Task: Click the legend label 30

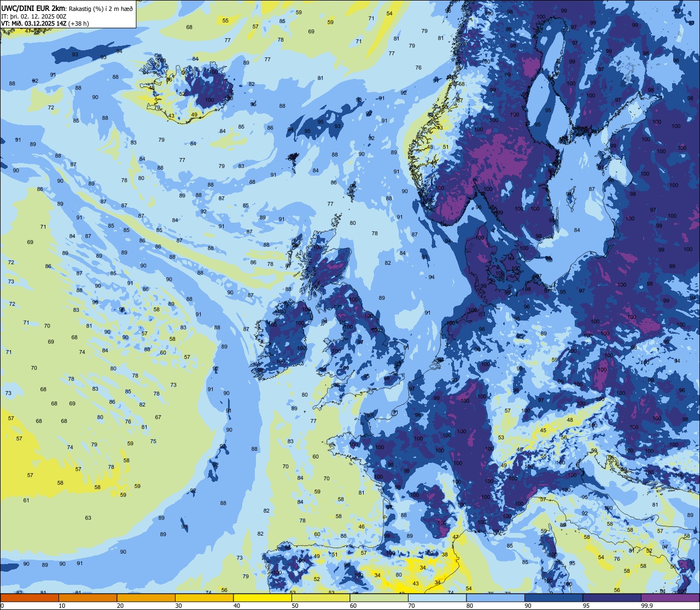Action: 178,606
